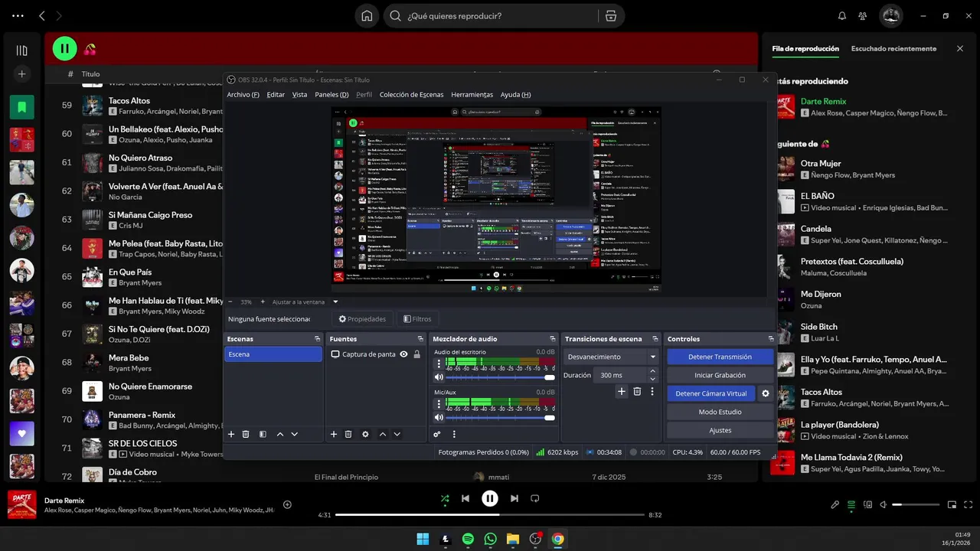Open the Archivo menu in OBS
The height and width of the screenshot is (551, 980).
click(243, 94)
